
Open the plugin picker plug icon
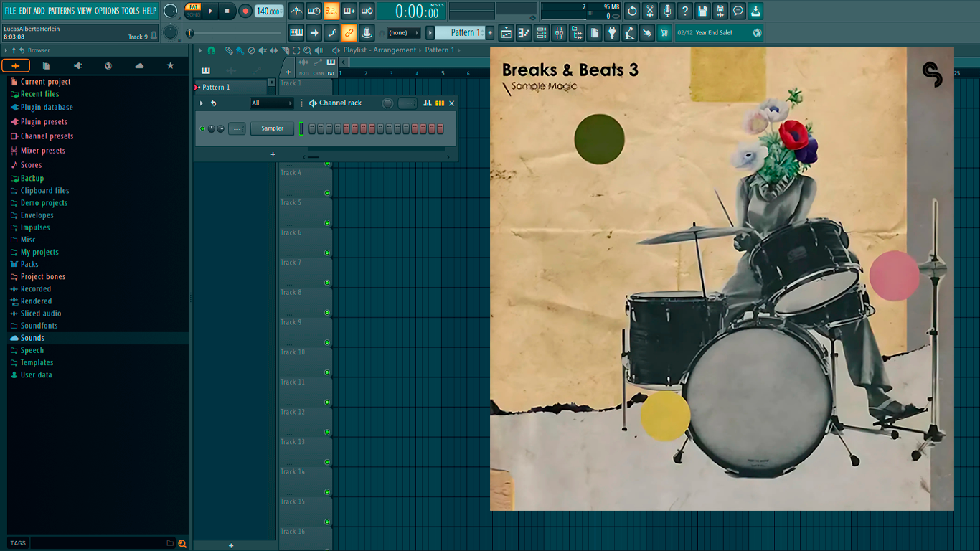(x=612, y=32)
